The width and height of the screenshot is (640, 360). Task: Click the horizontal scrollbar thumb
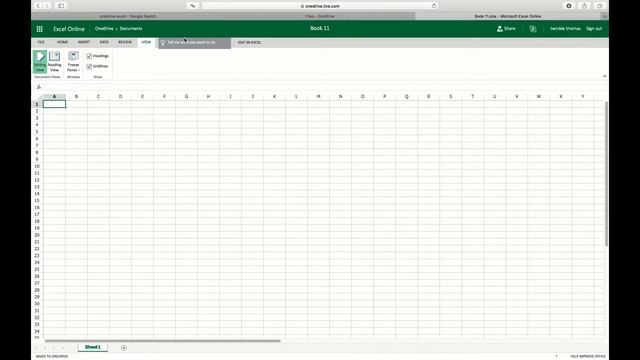[x=162, y=340]
